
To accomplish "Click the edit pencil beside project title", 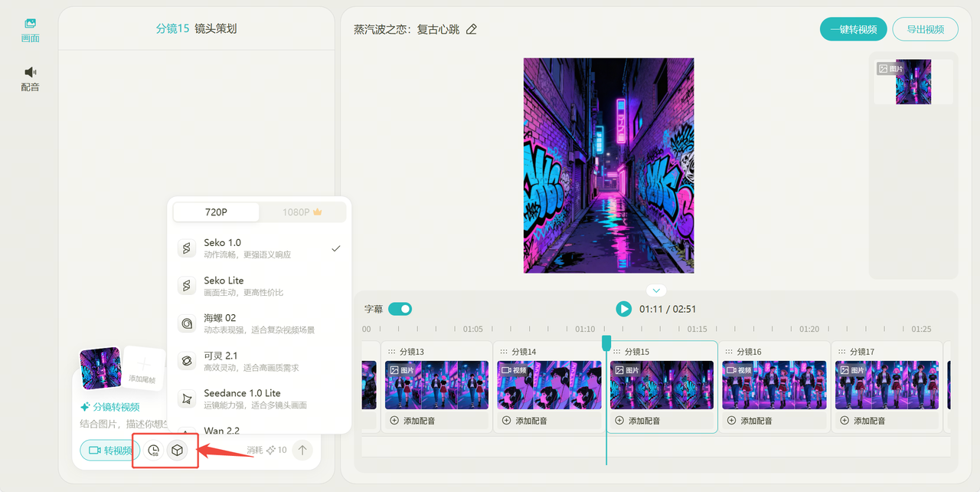I will (472, 29).
